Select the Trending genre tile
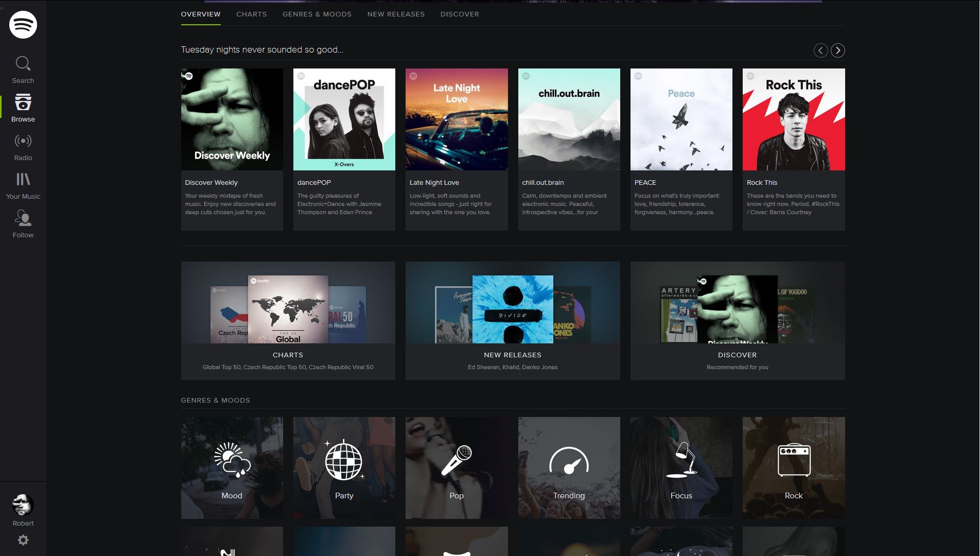The height and width of the screenshot is (556, 980). pyautogui.click(x=569, y=467)
